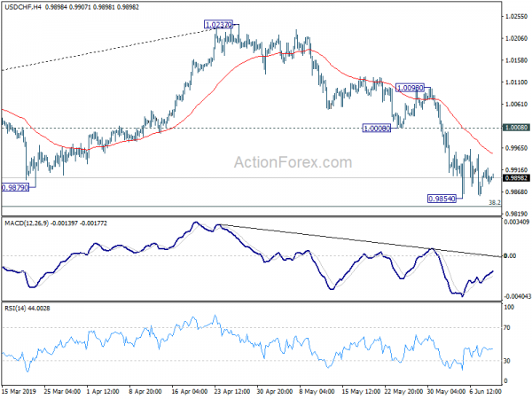Click the 0.99650 price axis value
The height and width of the screenshot is (399, 532).
click(x=516, y=148)
